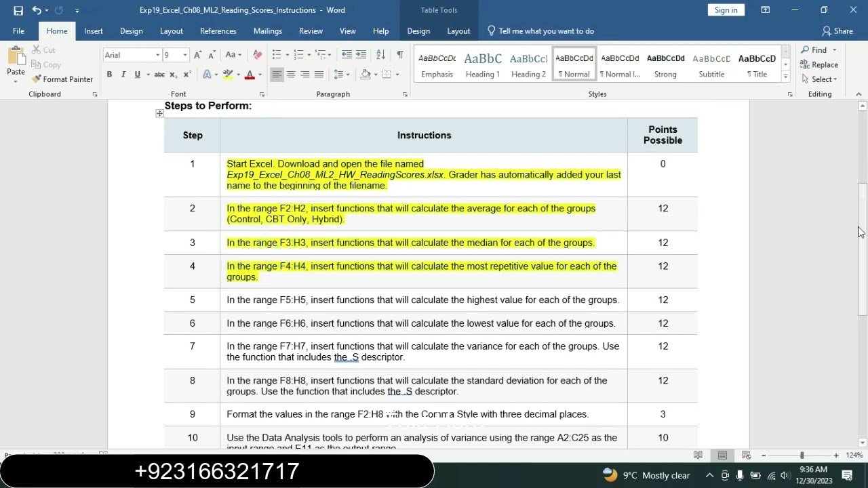Image resolution: width=868 pixels, height=488 pixels.
Task: Apply Strikethrough formatting
Action: point(159,75)
